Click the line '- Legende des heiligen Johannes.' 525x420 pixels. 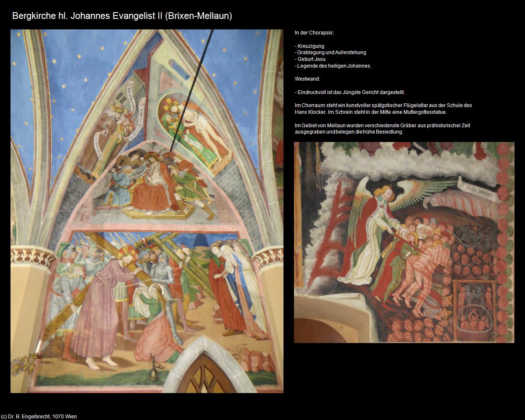coord(333,66)
